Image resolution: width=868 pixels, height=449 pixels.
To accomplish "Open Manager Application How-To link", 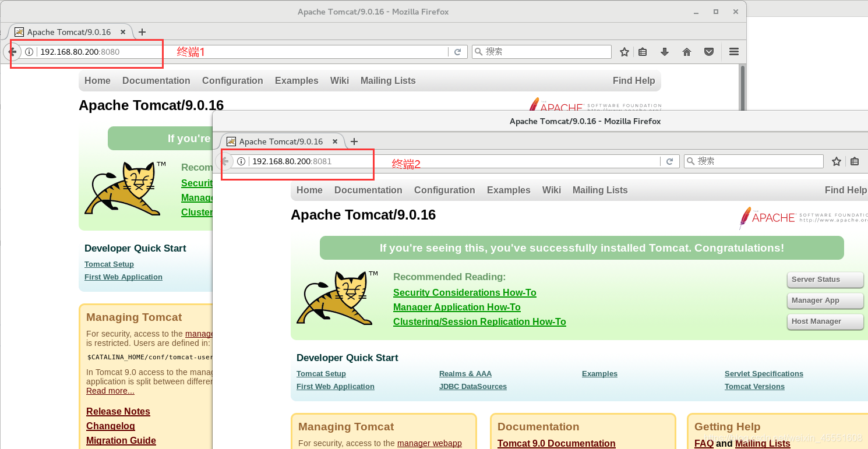I will tap(457, 307).
